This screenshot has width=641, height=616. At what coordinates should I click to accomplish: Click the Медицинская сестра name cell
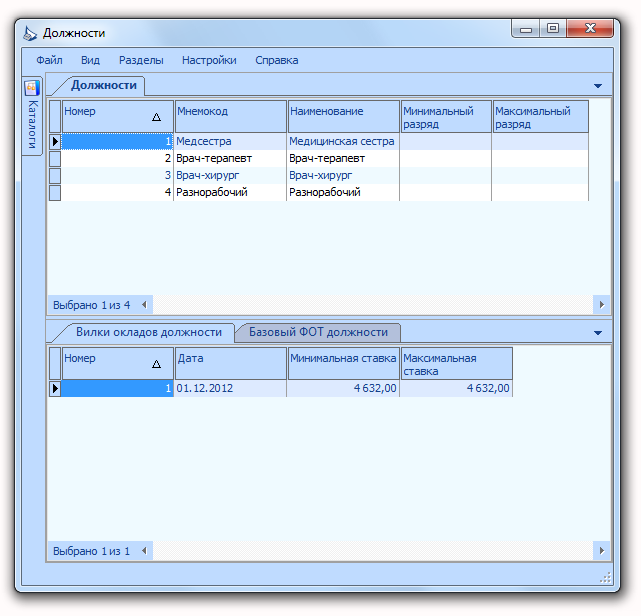pyautogui.click(x=343, y=141)
